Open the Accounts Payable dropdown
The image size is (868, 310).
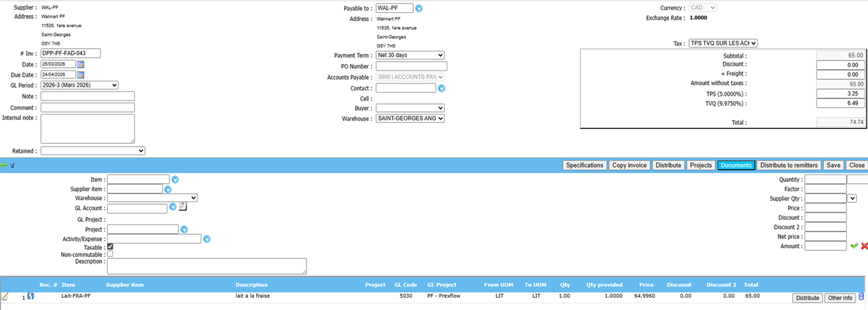tap(410, 77)
